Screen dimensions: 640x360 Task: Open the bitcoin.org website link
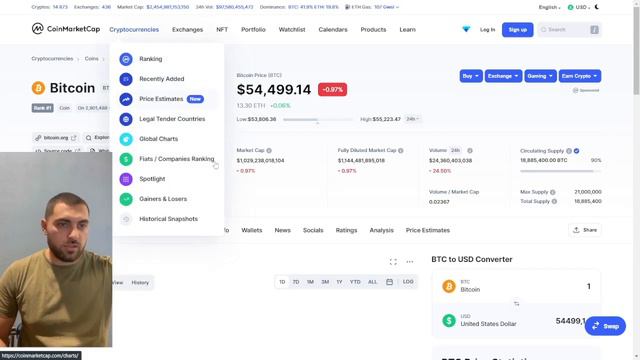coord(56,138)
